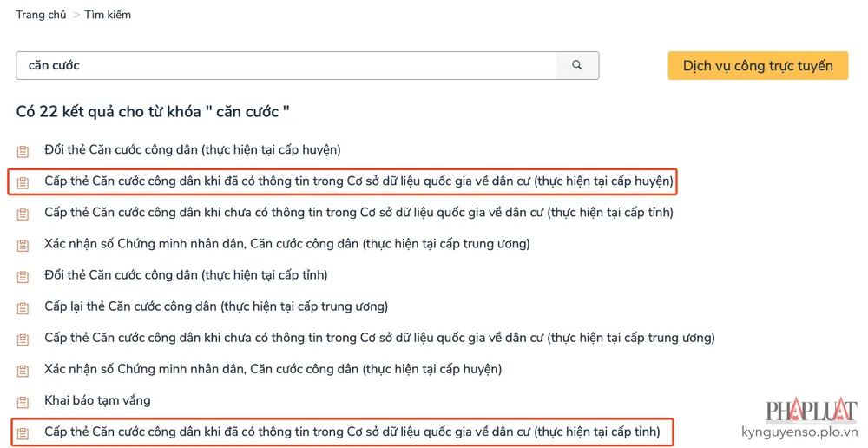Click into the search field containing "căn cước"

(x=286, y=65)
